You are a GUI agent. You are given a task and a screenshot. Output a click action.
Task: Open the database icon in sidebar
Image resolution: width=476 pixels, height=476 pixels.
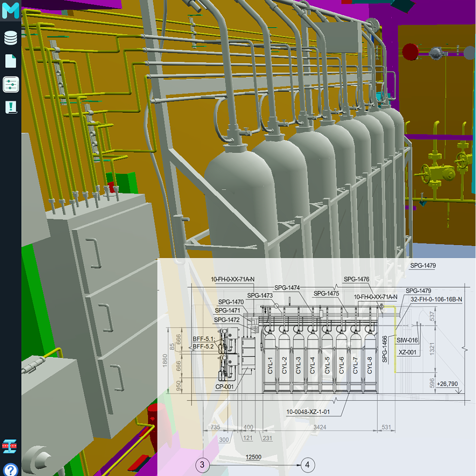10,38
